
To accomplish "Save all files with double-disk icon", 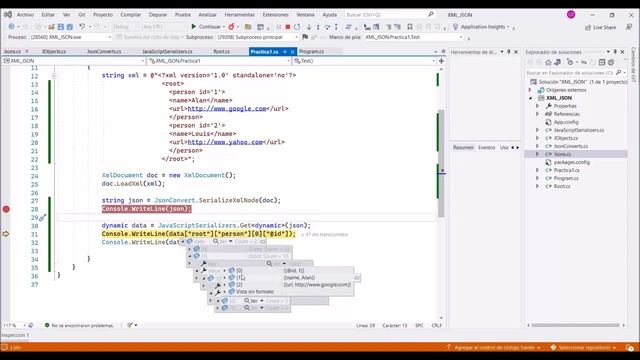I will (69, 27).
